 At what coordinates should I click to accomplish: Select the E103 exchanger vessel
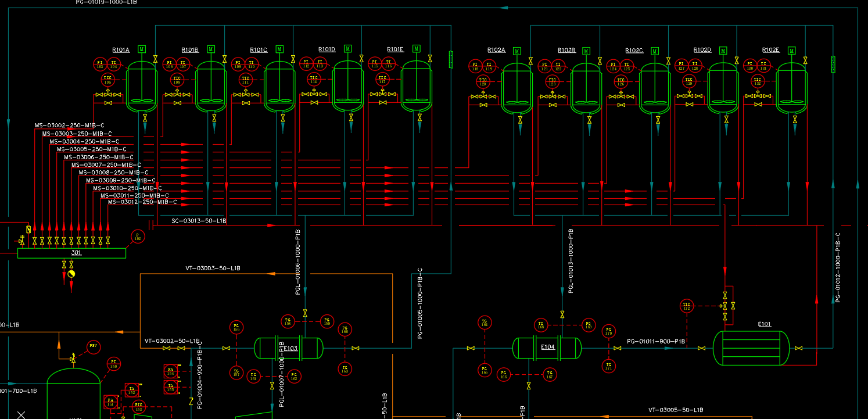pos(288,348)
